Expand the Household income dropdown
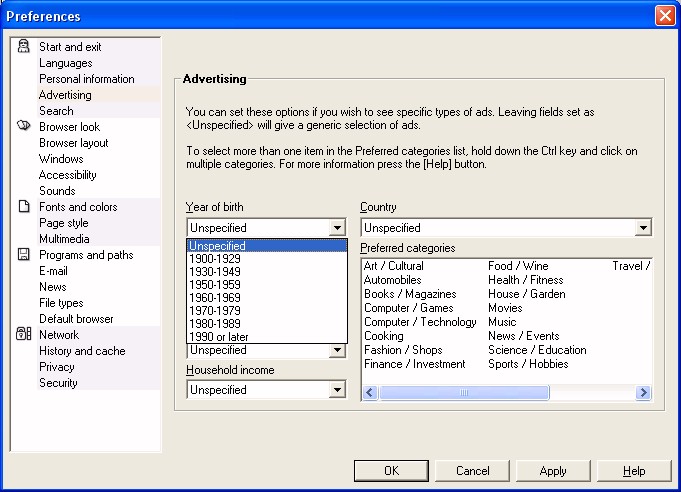 tap(337, 390)
